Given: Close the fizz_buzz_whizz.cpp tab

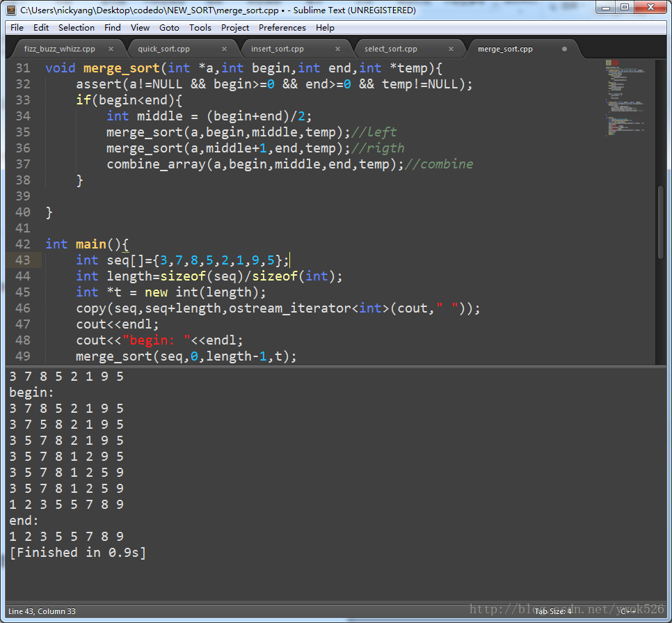Looking at the screenshot, I should (111, 49).
